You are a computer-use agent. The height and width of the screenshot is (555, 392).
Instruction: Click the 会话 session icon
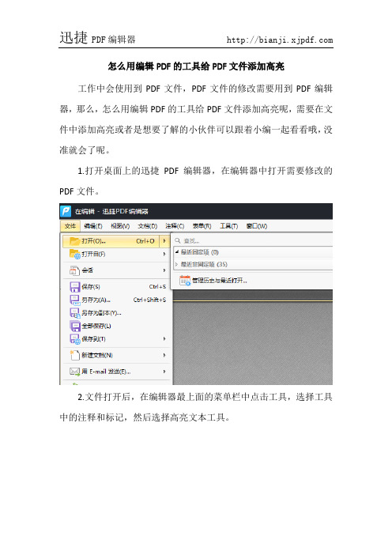pos(74,270)
